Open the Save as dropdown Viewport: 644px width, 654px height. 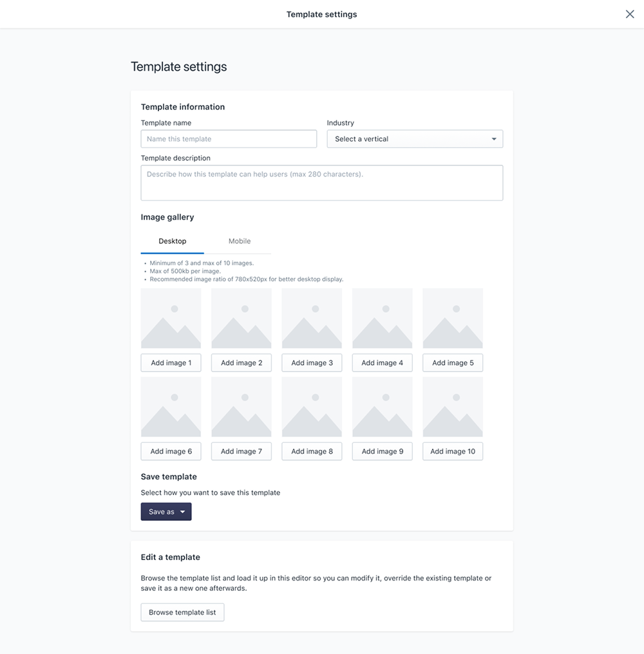[x=166, y=511]
